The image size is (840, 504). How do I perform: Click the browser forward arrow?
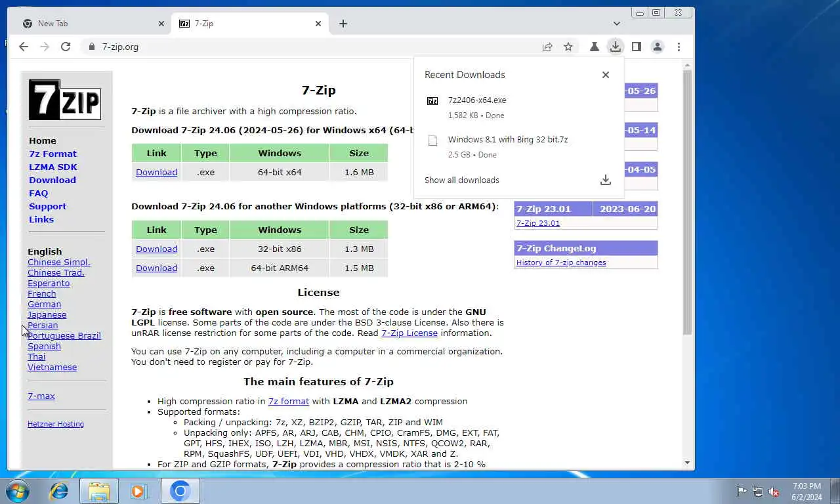(45, 47)
